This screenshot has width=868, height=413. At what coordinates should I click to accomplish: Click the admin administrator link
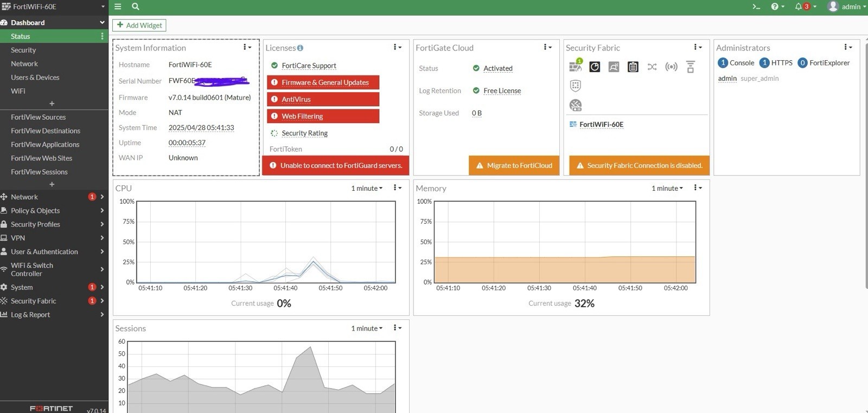[727, 79]
